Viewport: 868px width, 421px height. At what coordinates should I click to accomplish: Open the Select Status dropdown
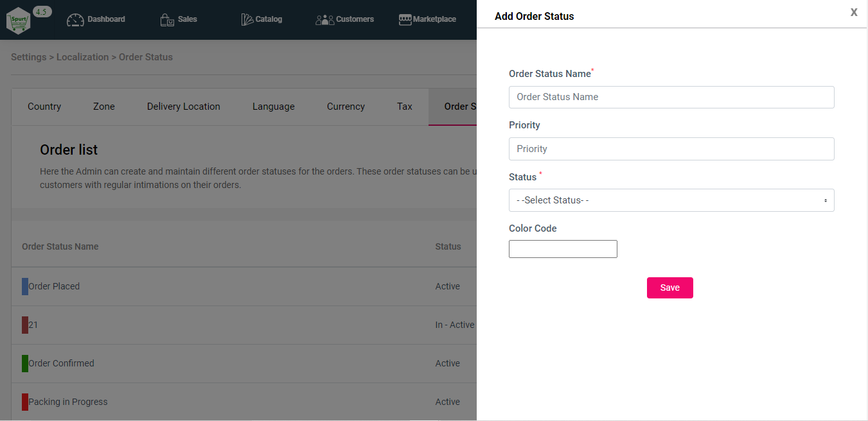[671, 200]
